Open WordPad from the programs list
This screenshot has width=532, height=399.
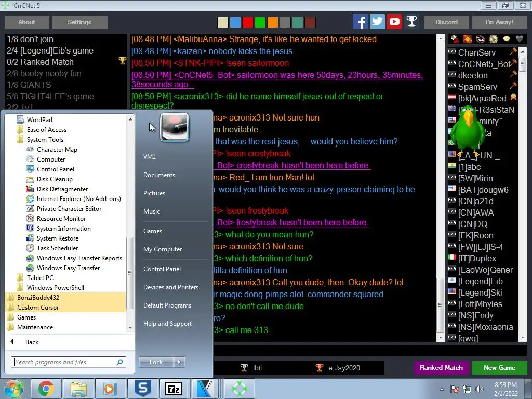39,120
